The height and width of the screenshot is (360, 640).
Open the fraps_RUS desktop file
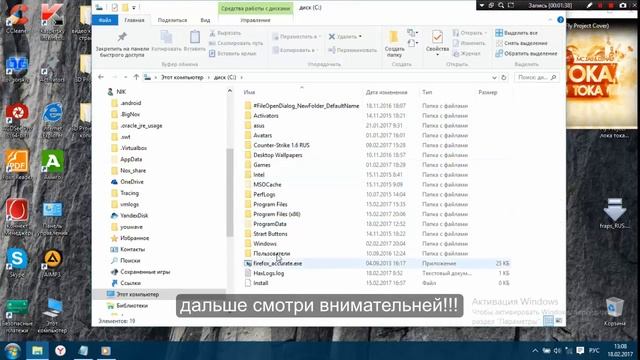(615, 213)
